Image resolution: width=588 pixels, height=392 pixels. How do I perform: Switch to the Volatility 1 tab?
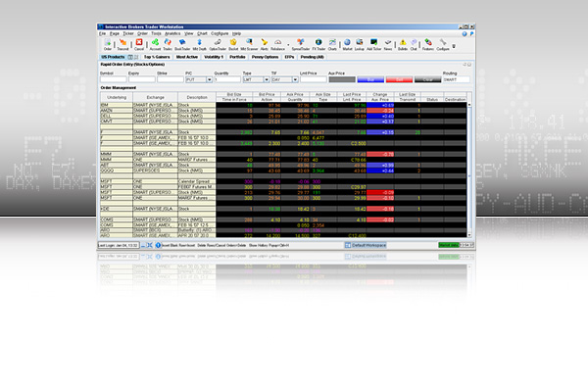pyautogui.click(x=214, y=57)
